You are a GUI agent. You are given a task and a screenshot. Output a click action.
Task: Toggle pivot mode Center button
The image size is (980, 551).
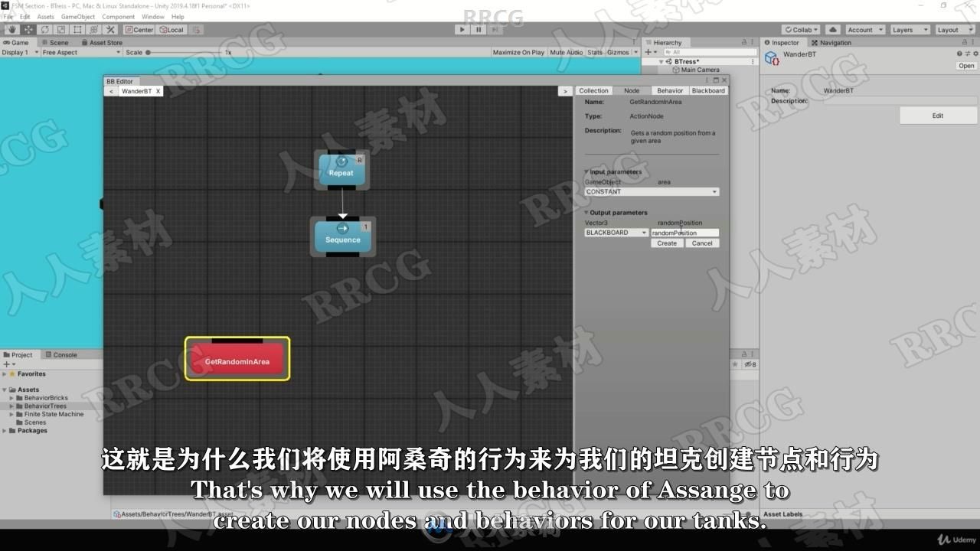point(139,30)
